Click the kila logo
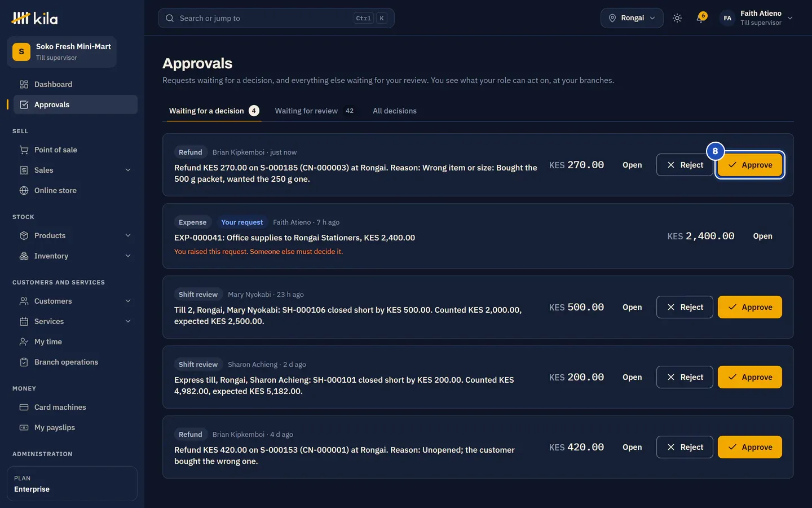The width and height of the screenshot is (812, 508). (34, 18)
